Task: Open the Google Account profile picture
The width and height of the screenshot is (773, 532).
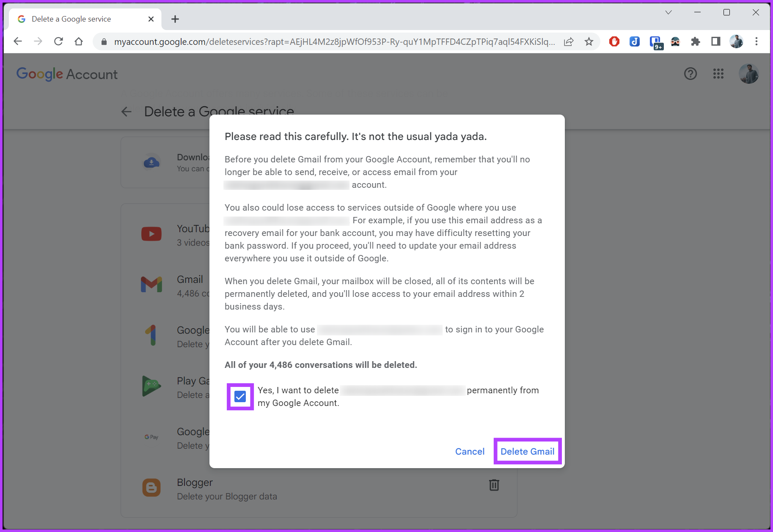Action: click(x=749, y=74)
